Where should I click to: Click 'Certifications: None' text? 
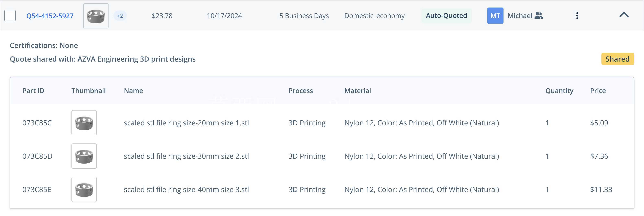coord(44,45)
